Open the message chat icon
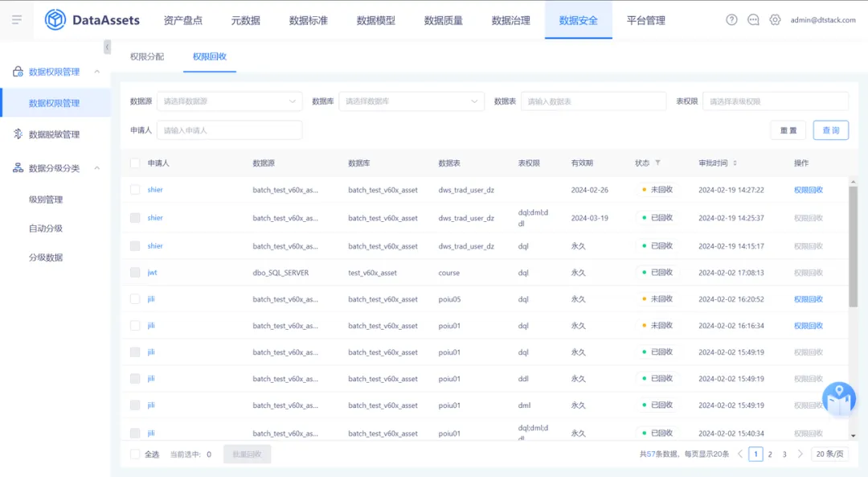This screenshot has width=868, height=477. (x=753, y=20)
